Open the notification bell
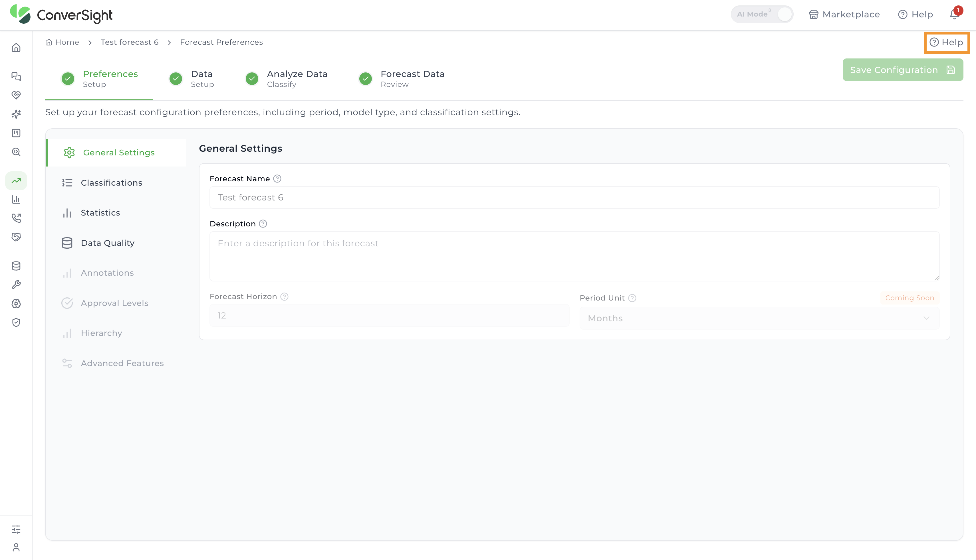Screen dimensions: 976x560 tap(954, 14)
